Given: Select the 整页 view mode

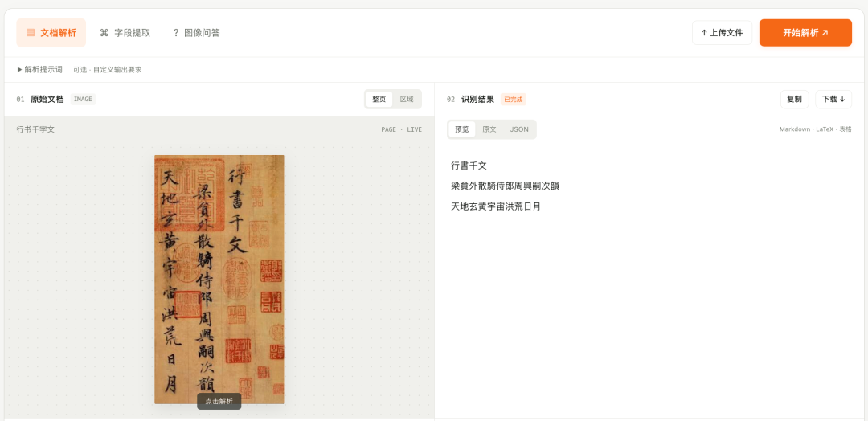Looking at the screenshot, I should (x=379, y=99).
